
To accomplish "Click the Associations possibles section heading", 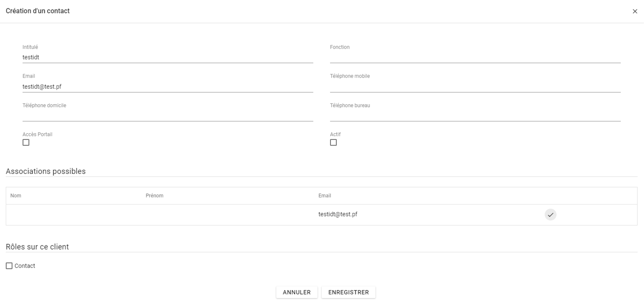I will 45,171.
